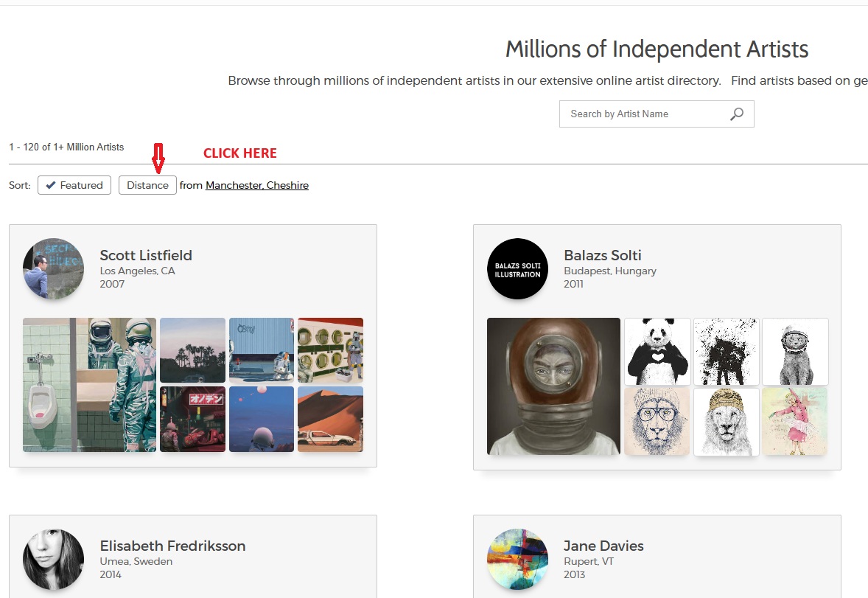This screenshot has width=868, height=598.
Task: Open Elisabeth Fredriksson's black-and-white portrait avatar
Action: [53, 559]
